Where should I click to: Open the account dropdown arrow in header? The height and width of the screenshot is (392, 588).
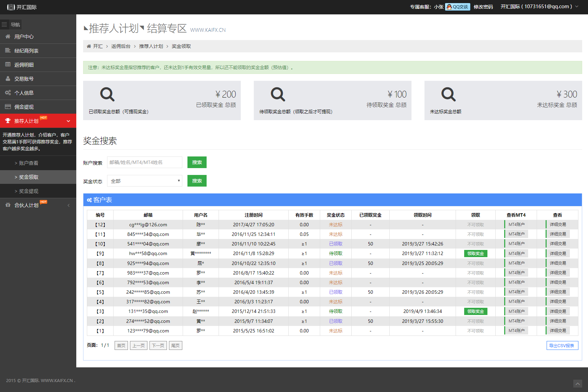click(x=577, y=7)
